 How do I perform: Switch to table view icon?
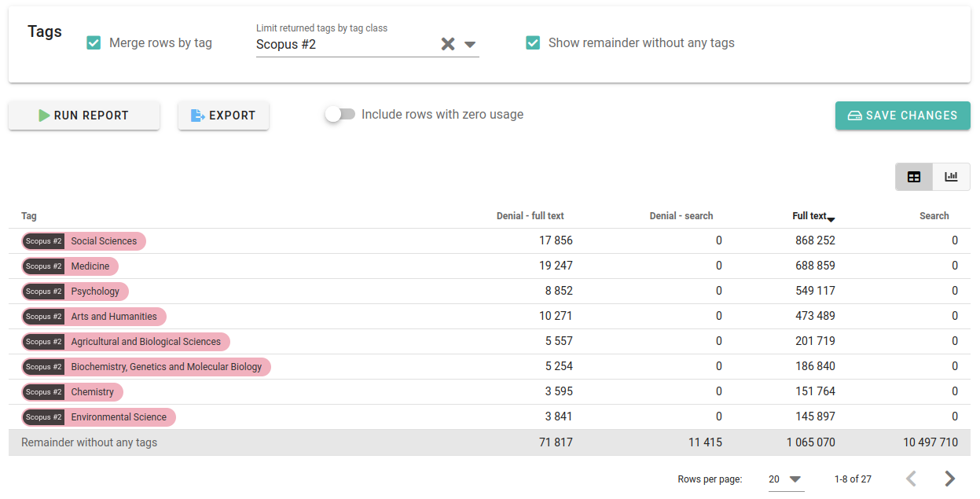(x=914, y=177)
